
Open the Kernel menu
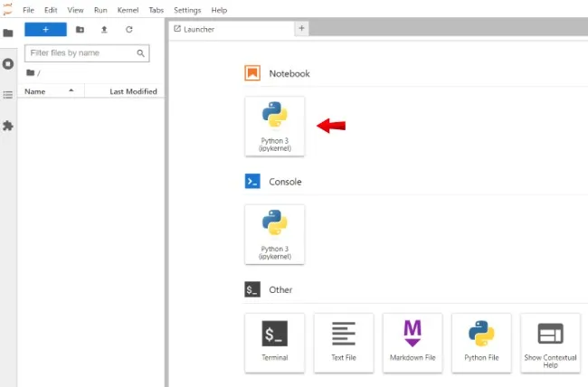[x=128, y=10]
